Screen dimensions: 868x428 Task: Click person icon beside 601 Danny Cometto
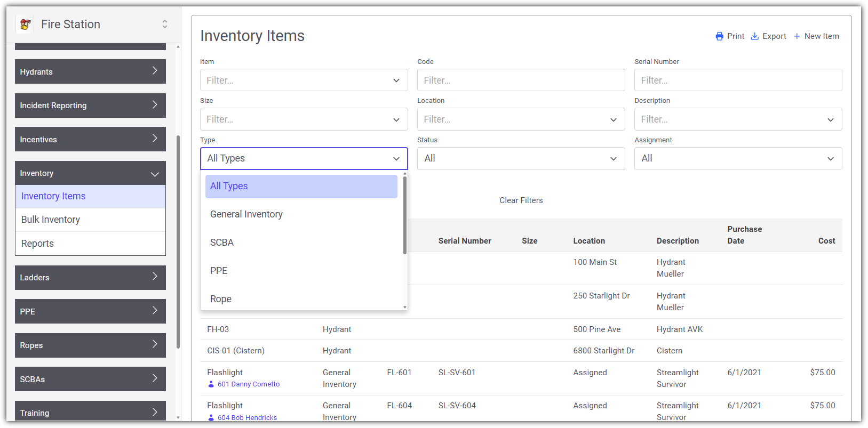211,384
